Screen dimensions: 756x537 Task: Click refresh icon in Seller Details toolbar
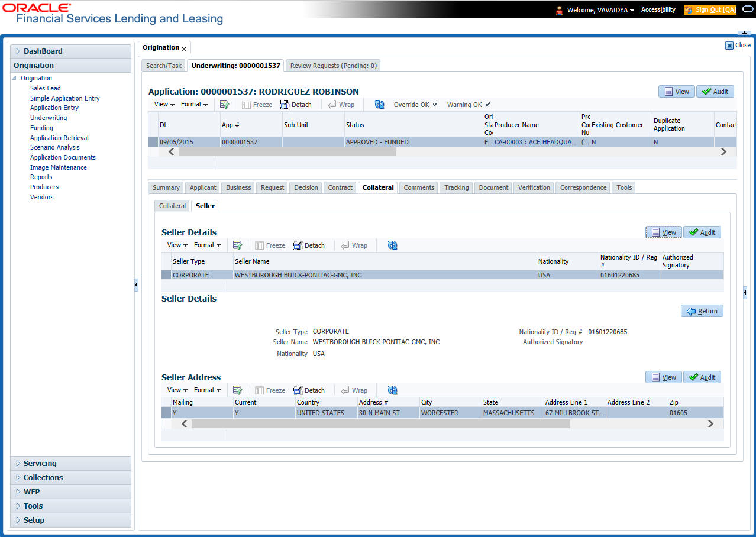click(392, 245)
